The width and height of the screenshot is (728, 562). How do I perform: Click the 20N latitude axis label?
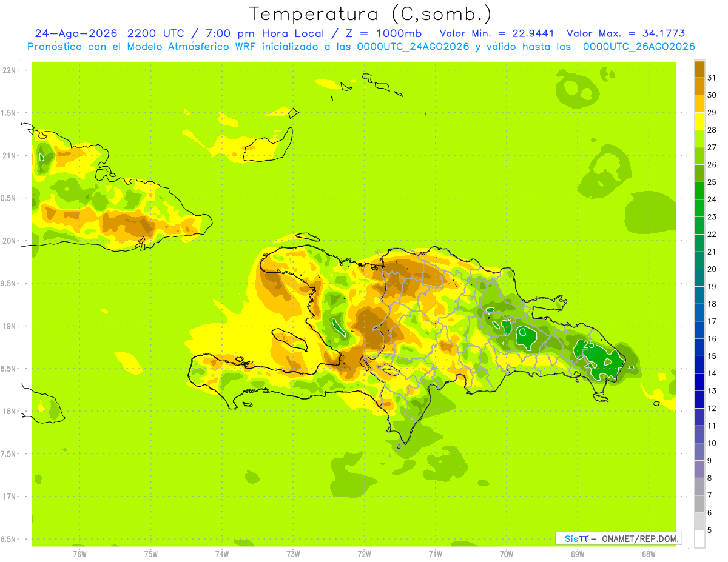coord(9,241)
